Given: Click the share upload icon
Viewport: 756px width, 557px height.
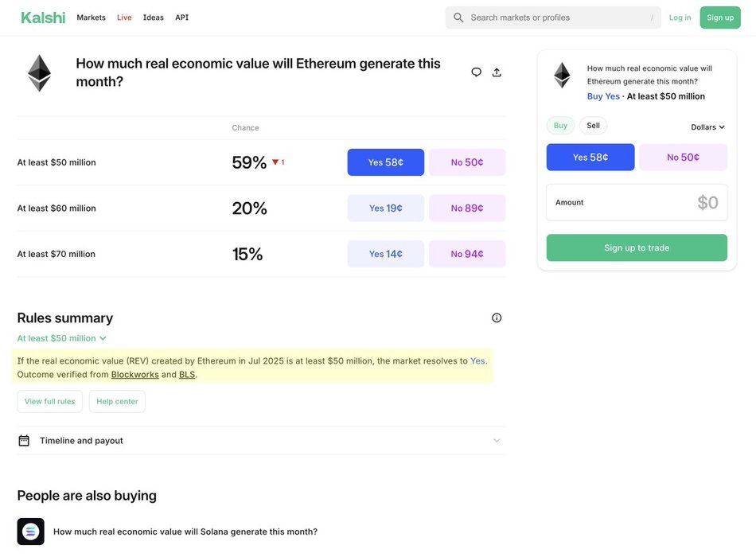Looking at the screenshot, I should [x=497, y=72].
